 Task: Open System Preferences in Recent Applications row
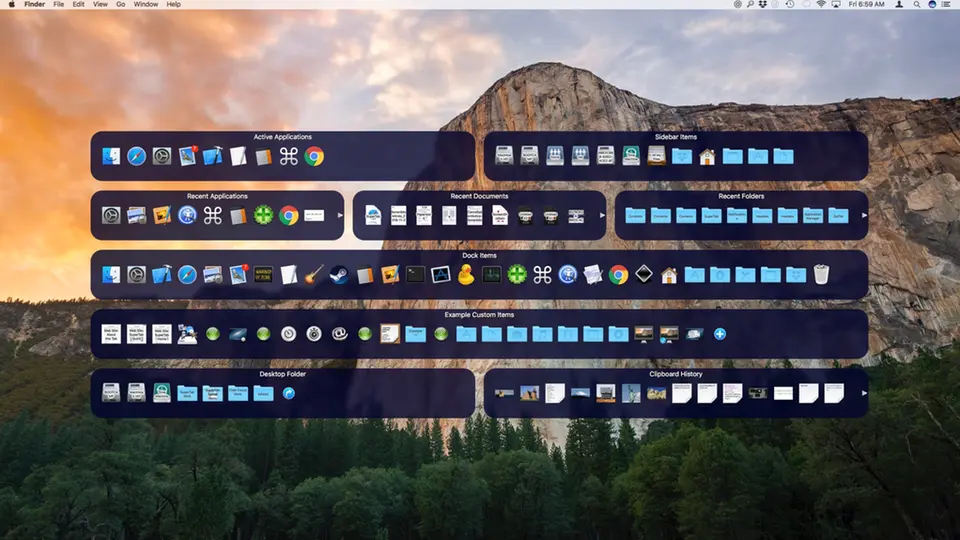pos(111,215)
